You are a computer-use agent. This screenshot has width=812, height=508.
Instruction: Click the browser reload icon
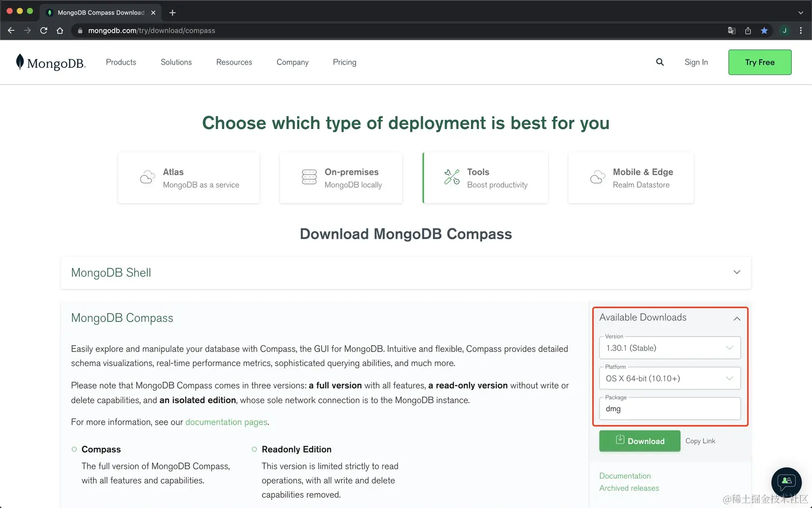click(x=44, y=31)
